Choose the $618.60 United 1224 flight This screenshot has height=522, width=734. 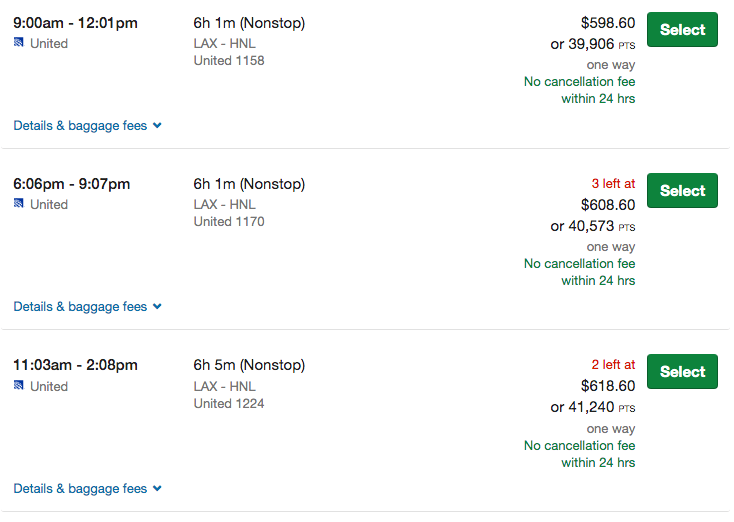click(682, 372)
